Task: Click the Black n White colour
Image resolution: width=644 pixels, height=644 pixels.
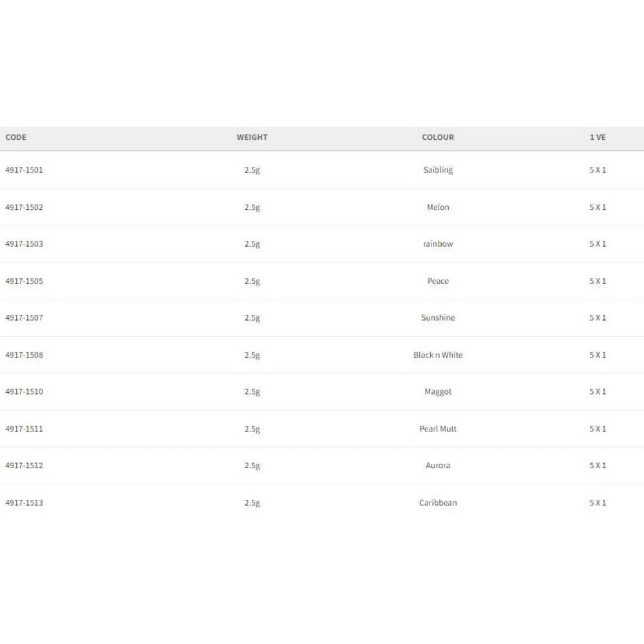Action: pos(438,355)
